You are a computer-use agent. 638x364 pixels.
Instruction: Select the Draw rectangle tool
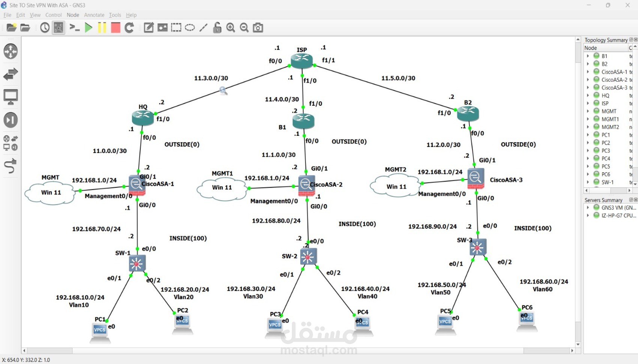coord(176,28)
